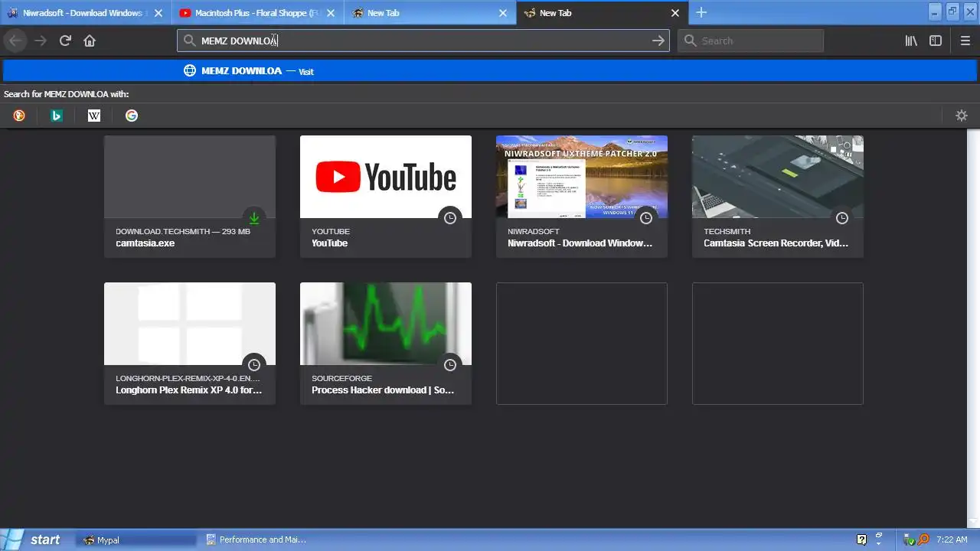Viewport: 980px width, 551px height.
Task: Click the history clock badge on YouTube tile
Action: coord(450,218)
